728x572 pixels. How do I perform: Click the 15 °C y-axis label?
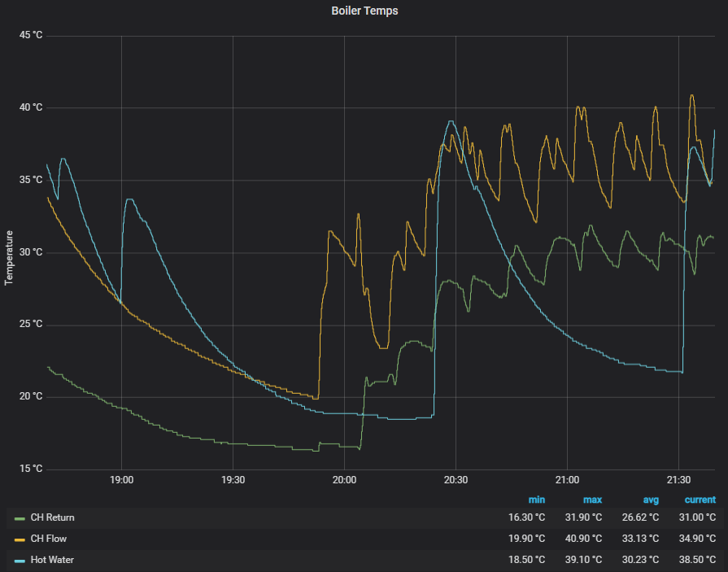[31, 469]
